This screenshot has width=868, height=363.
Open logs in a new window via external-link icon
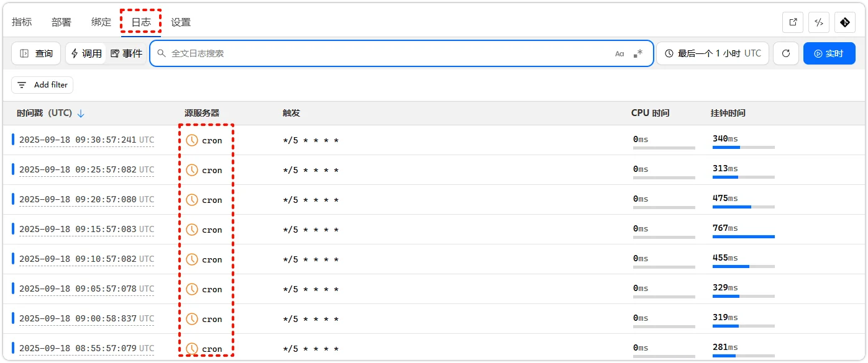[792, 22]
